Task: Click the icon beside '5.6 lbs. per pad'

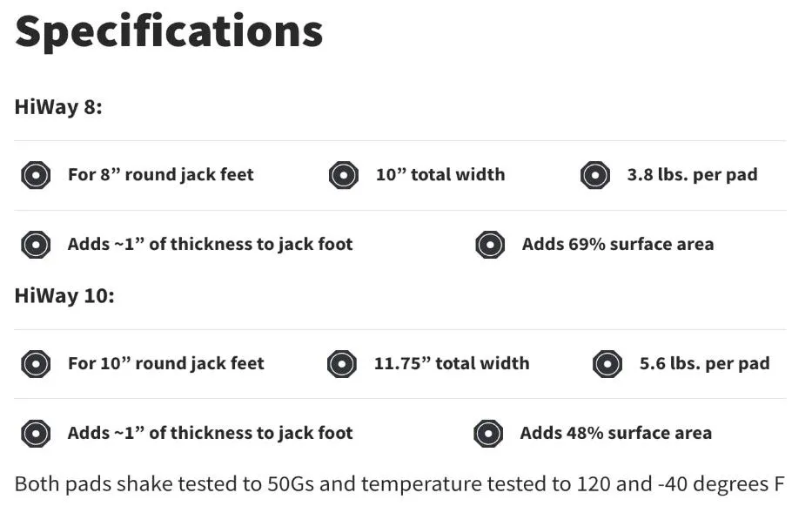Action: (607, 363)
